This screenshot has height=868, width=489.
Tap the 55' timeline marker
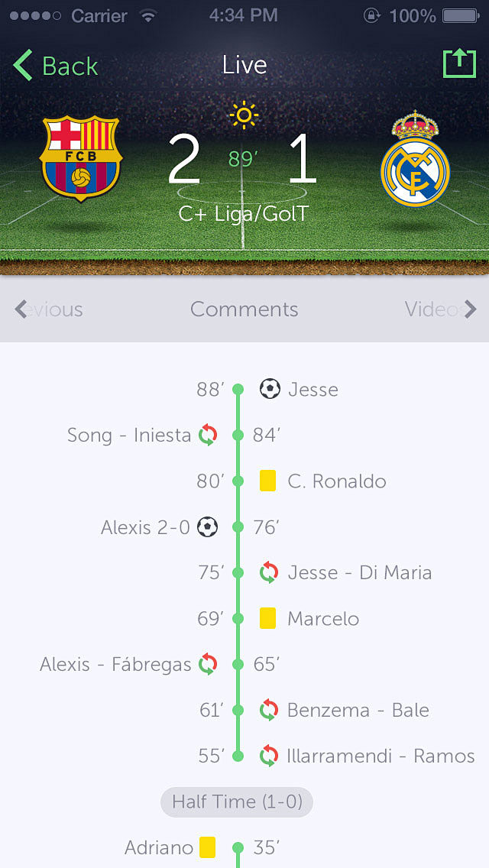coord(238,756)
